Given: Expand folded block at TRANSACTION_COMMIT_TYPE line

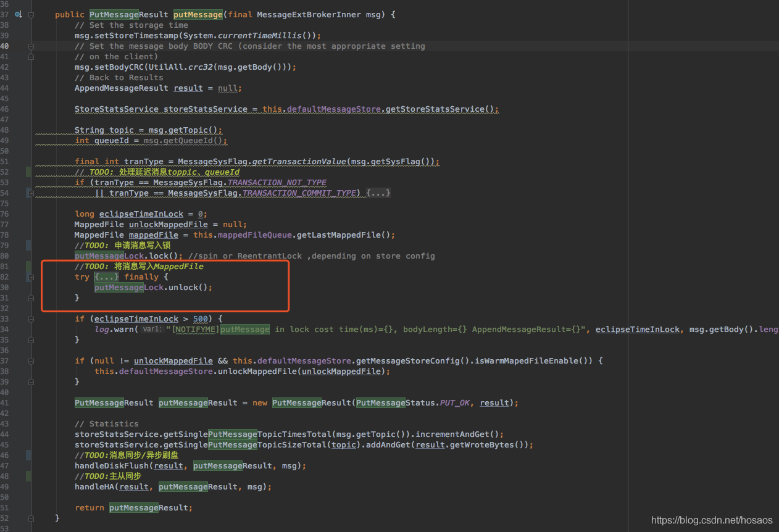Looking at the screenshot, I should pos(31,193).
